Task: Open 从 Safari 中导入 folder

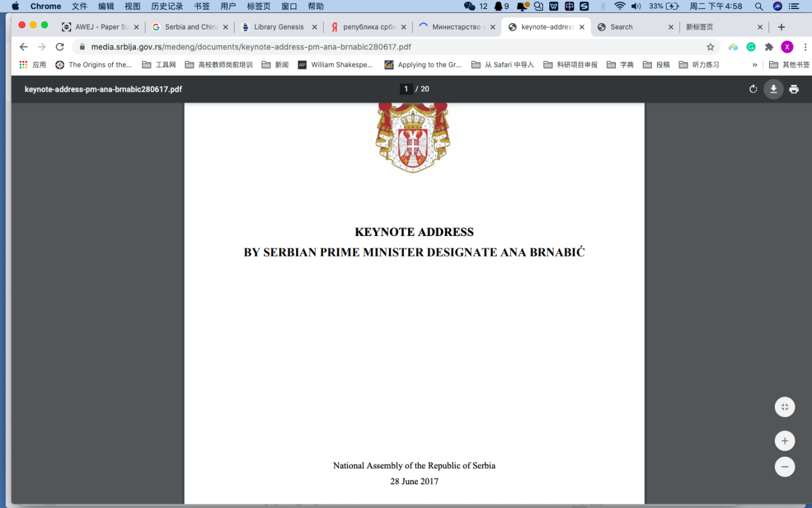Action: 502,65
